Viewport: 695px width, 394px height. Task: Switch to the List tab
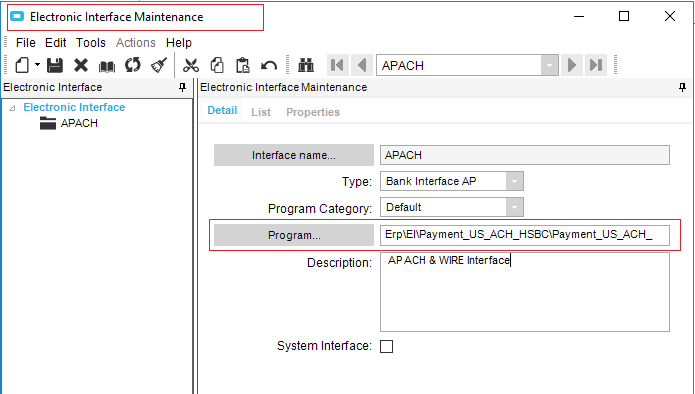[x=261, y=112]
